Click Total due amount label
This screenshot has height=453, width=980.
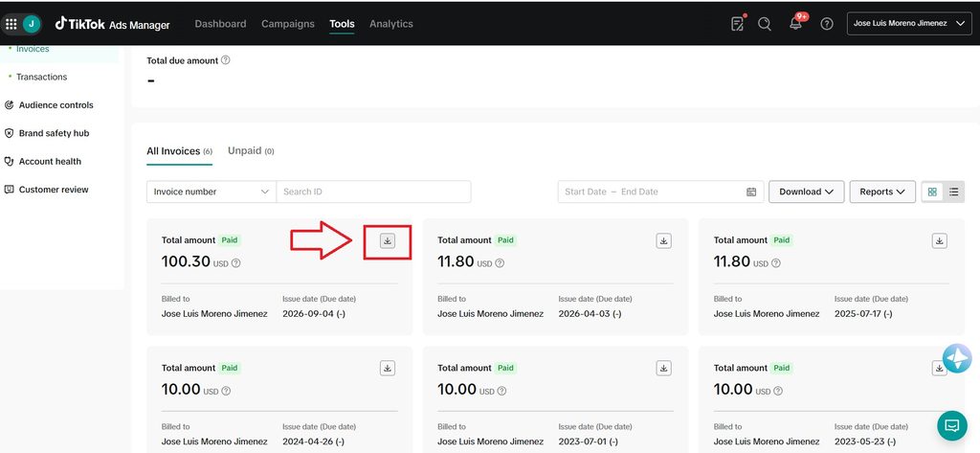[x=183, y=60]
